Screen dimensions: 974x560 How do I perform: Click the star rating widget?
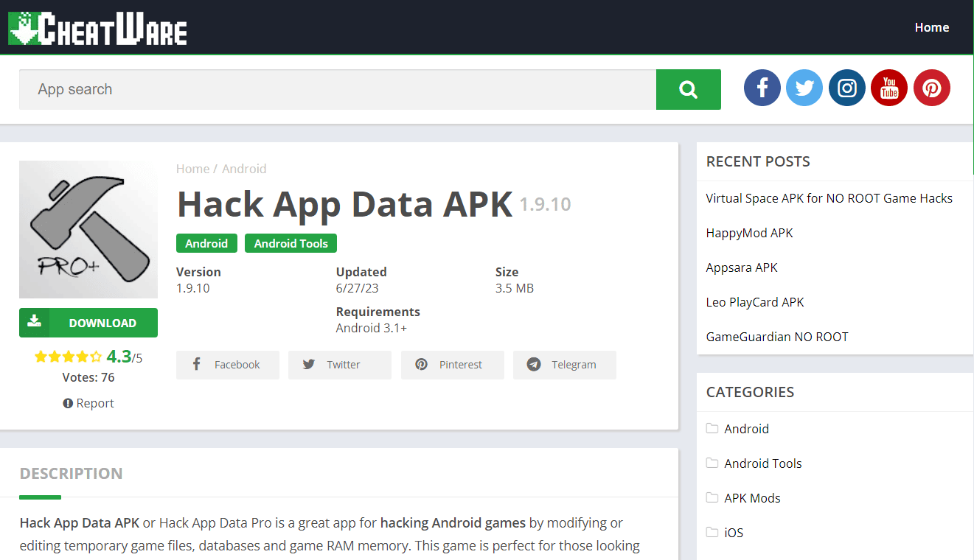click(68, 357)
